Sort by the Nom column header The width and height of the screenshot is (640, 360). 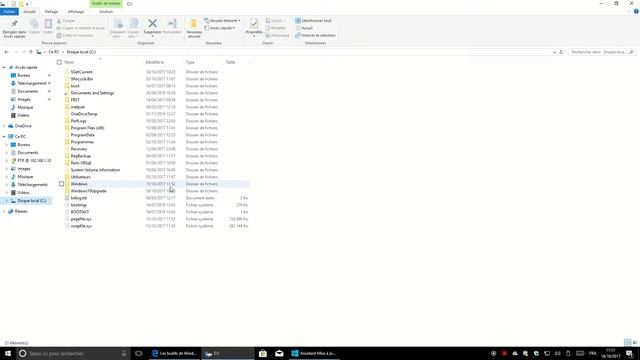(69, 62)
